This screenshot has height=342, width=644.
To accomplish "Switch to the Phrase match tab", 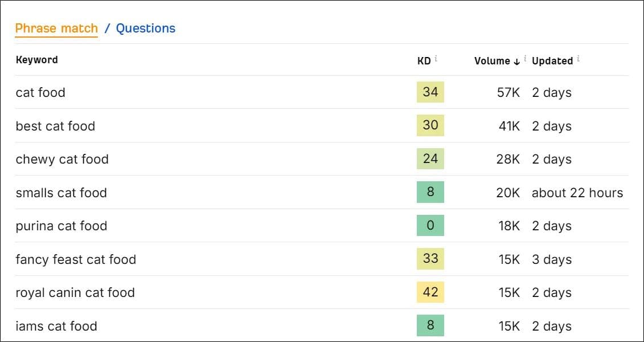I will [56, 28].
